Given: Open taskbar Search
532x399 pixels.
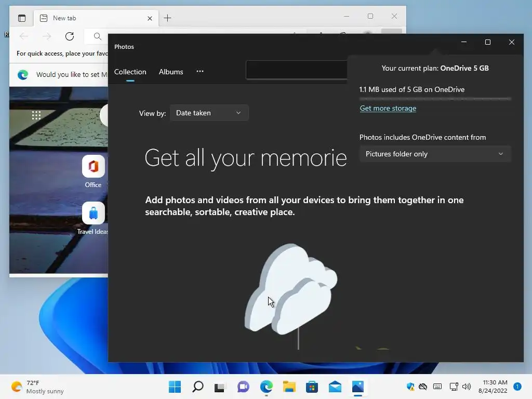Looking at the screenshot, I should tap(198, 387).
